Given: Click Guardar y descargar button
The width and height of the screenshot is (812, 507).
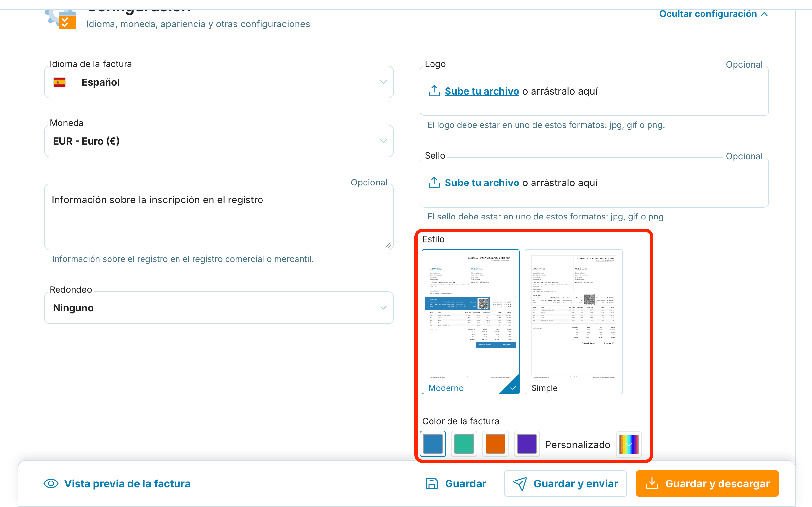Looking at the screenshot, I should [707, 483].
